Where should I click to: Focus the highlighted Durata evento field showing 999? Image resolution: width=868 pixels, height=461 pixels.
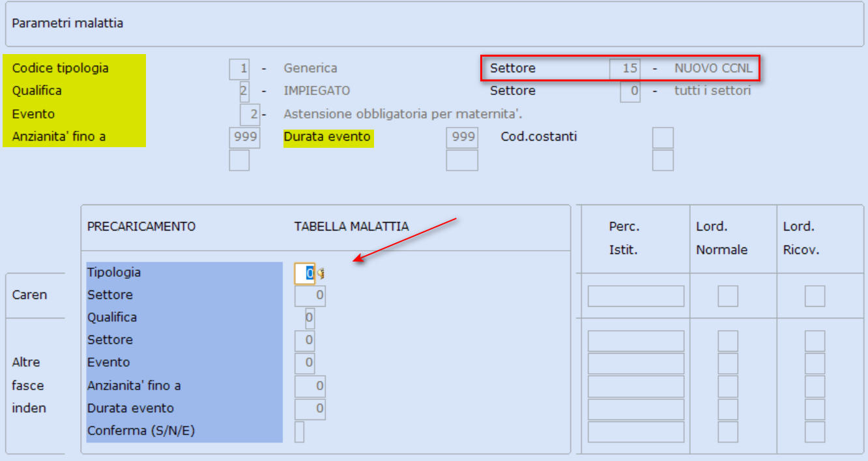(462, 137)
